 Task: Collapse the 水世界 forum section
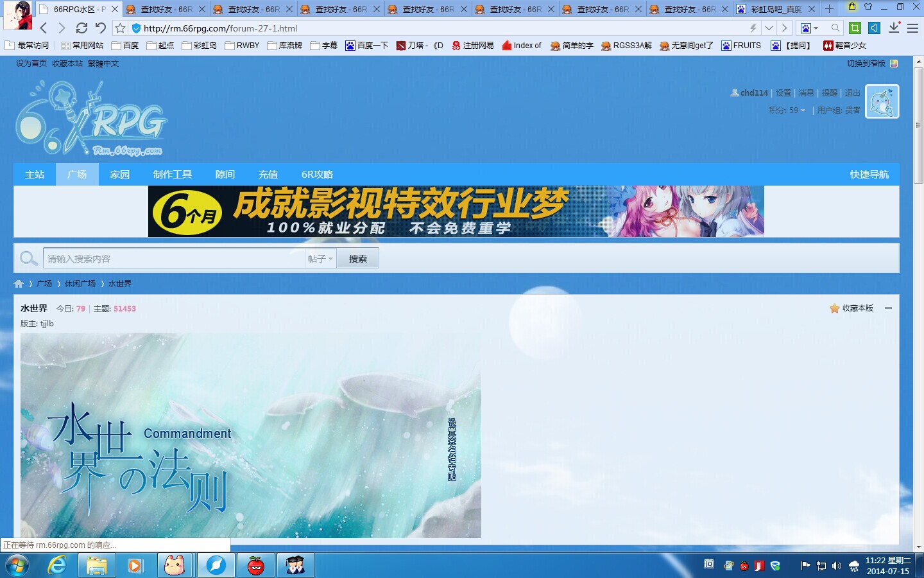pyautogui.click(x=889, y=308)
